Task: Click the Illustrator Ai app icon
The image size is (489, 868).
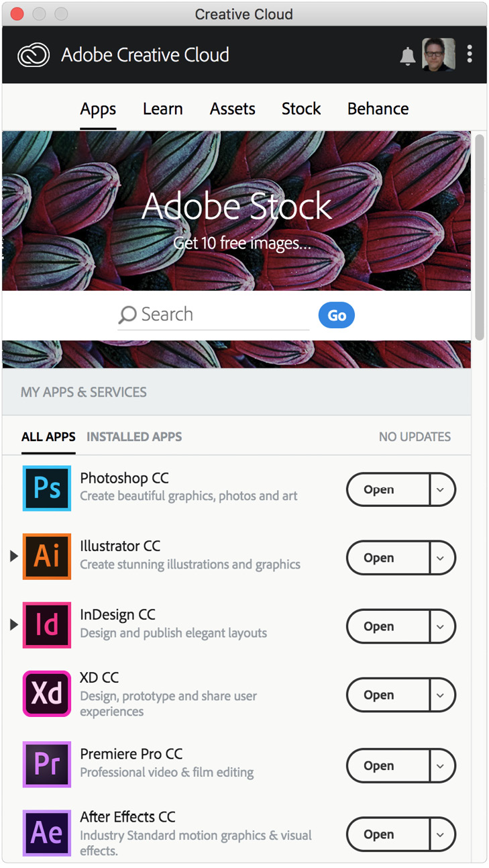Action: (47, 557)
